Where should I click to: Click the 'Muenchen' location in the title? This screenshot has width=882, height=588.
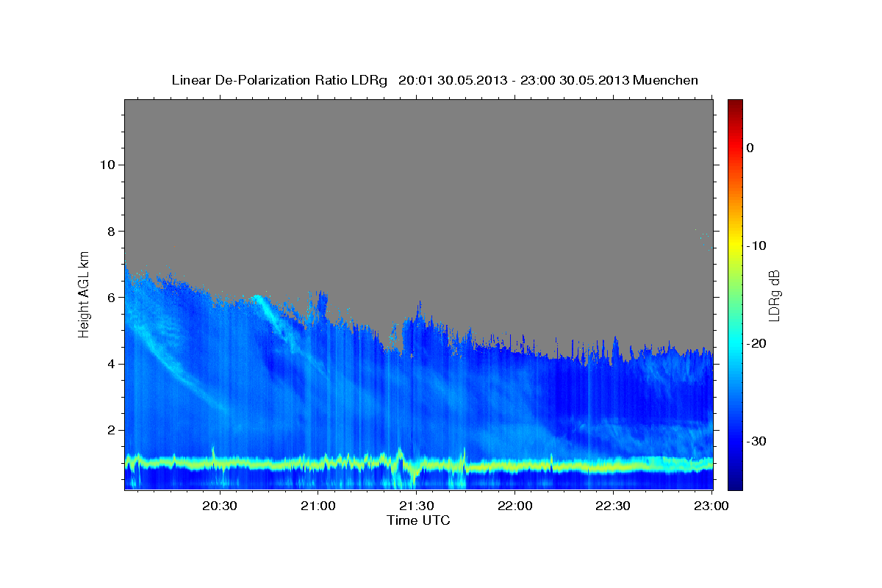pyautogui.click(x=667, y=80)
